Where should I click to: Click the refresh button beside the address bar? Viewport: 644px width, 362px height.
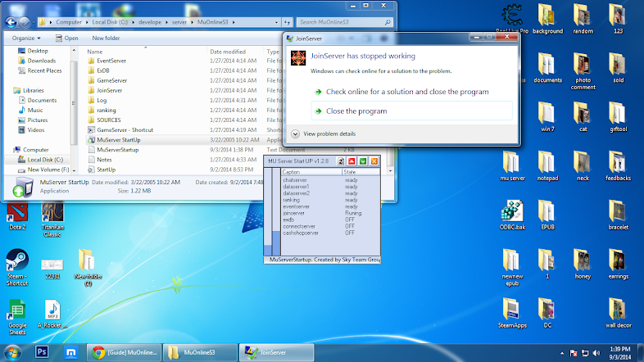[x=287, y=22]
